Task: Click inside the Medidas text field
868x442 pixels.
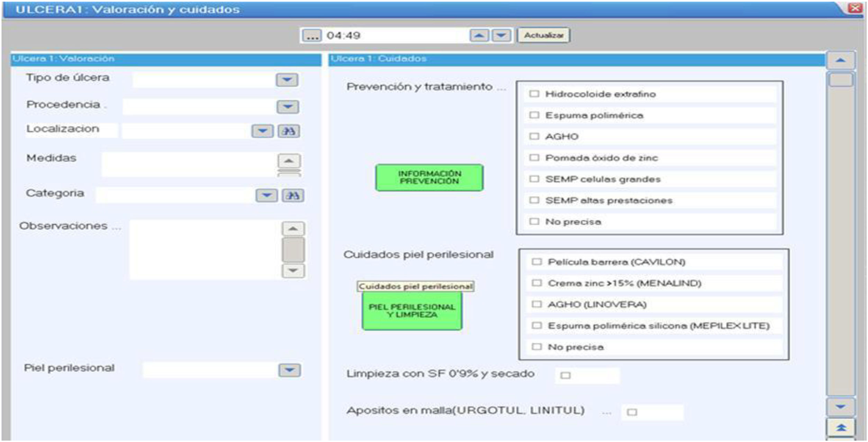Action: pos(189,164)
